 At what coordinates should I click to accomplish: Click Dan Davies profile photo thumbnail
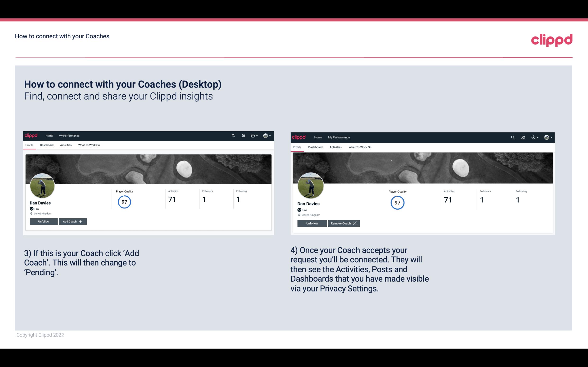click(42, 186)
